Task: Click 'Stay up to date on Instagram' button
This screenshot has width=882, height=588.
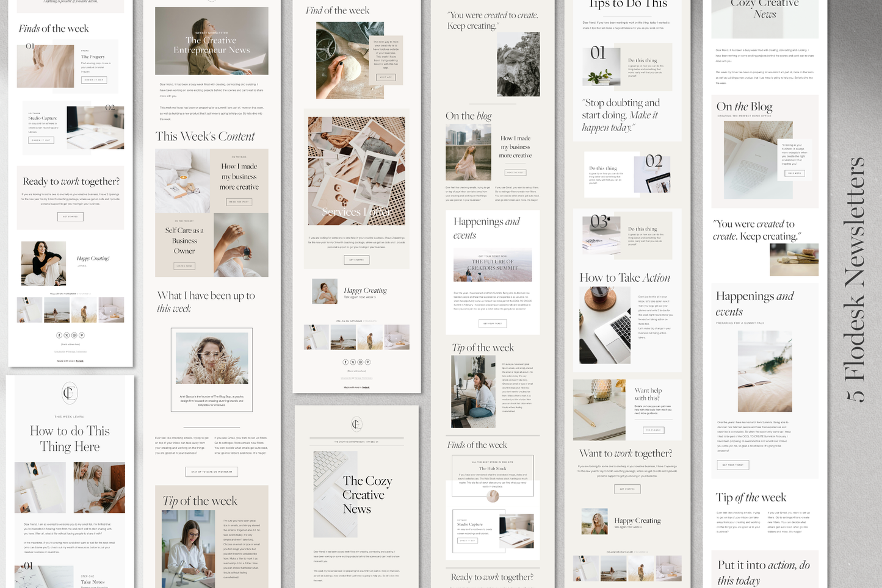Action: pos(211,471)
